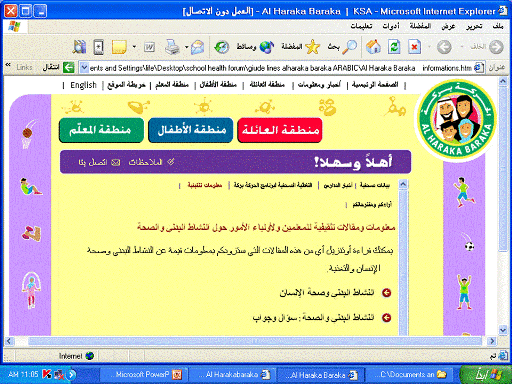Click the Edit with Word icon
The height and width of the screenshot is (384, 512).
tap(149, 47)
